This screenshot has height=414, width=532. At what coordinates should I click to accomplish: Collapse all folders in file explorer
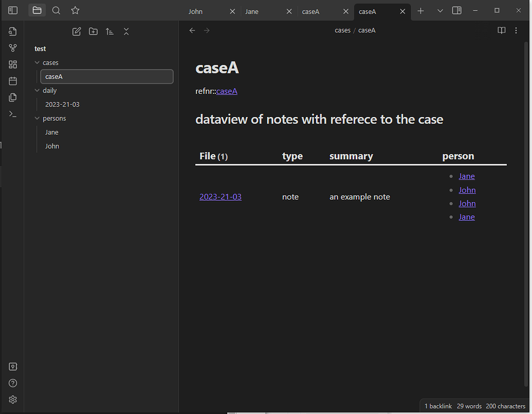pos(126,31)
